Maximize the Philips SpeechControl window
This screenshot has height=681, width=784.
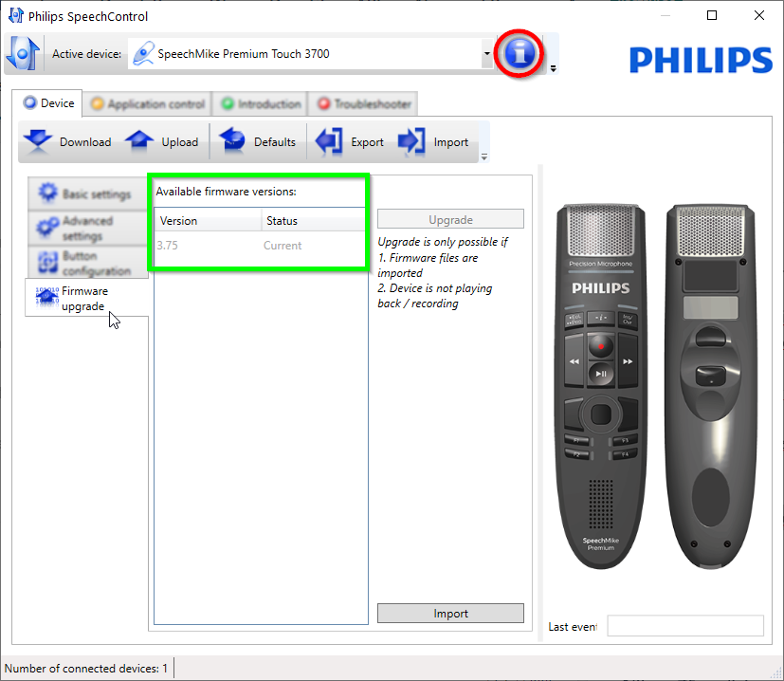(712, 15)
